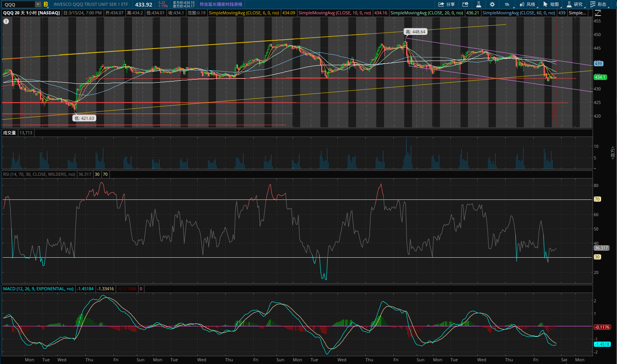Click the 434.09 moving average value
The width and height of the screenshot is (617, 364).
click(x=289, y=13)
